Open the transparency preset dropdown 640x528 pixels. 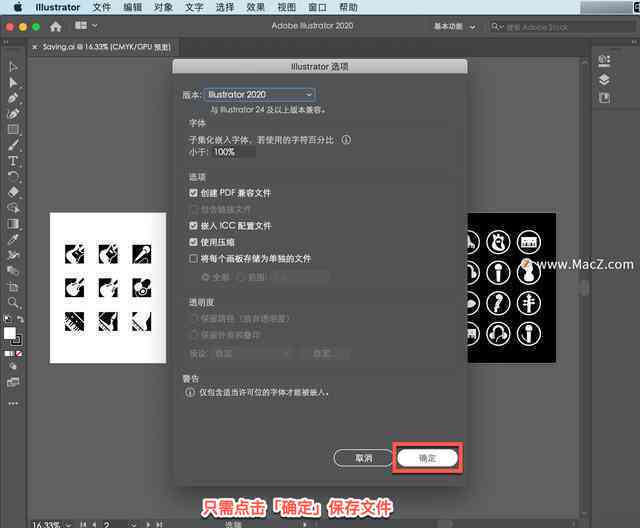(253, 354)
